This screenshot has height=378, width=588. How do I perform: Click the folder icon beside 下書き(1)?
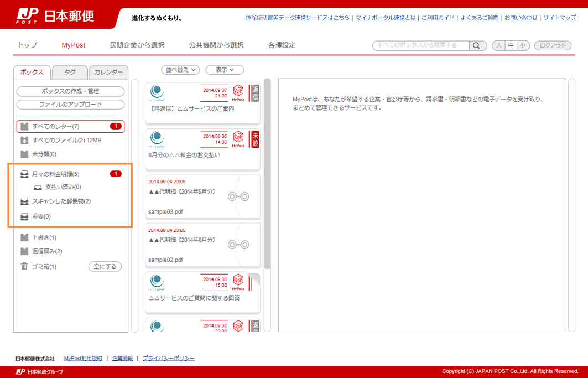tap(24, 237)
